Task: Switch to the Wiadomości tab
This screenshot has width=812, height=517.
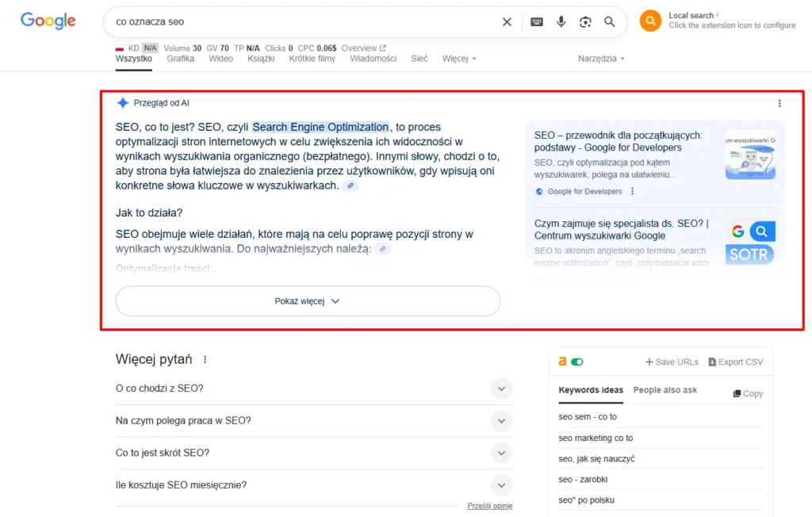Action: pos(373,59)
